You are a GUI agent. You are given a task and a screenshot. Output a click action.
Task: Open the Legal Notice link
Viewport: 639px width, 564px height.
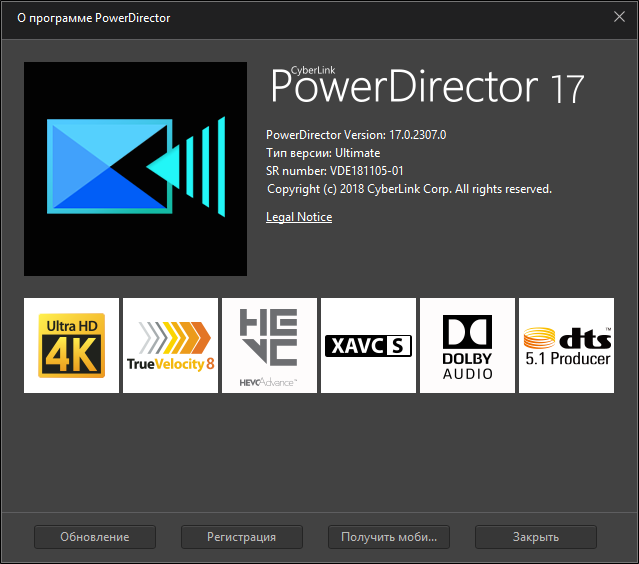[299, 217]
